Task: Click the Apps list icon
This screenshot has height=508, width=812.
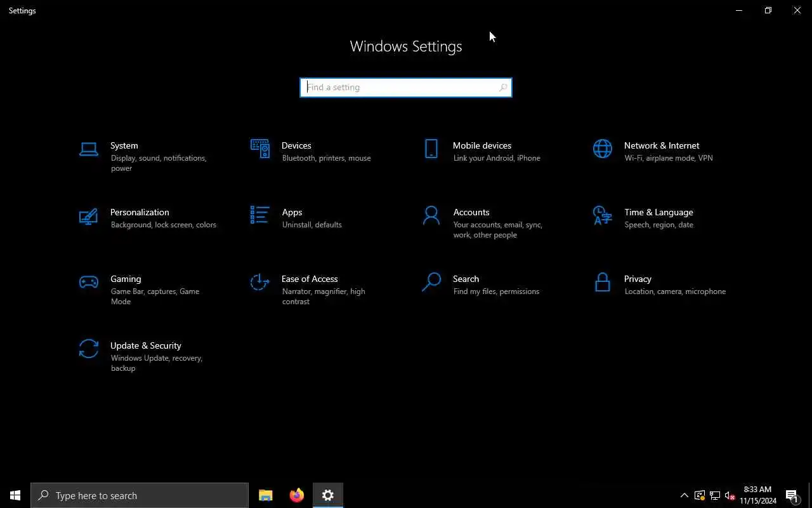Action: click(260, 215)
